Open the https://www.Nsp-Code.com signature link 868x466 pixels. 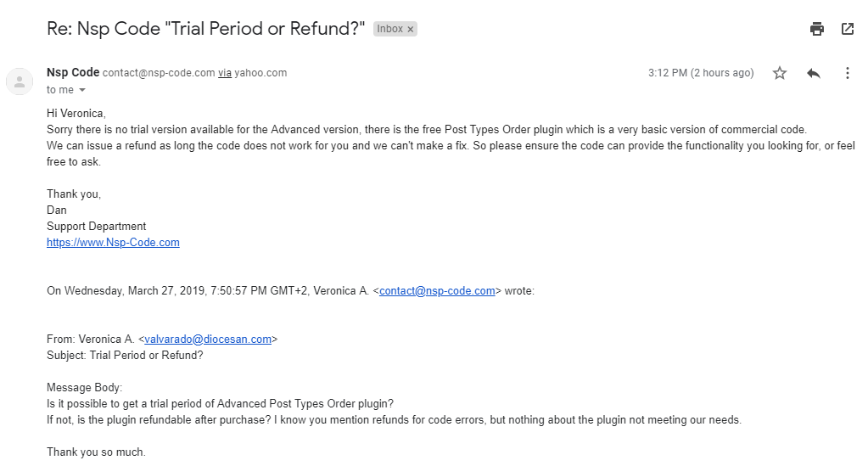[x=113, y=242]
